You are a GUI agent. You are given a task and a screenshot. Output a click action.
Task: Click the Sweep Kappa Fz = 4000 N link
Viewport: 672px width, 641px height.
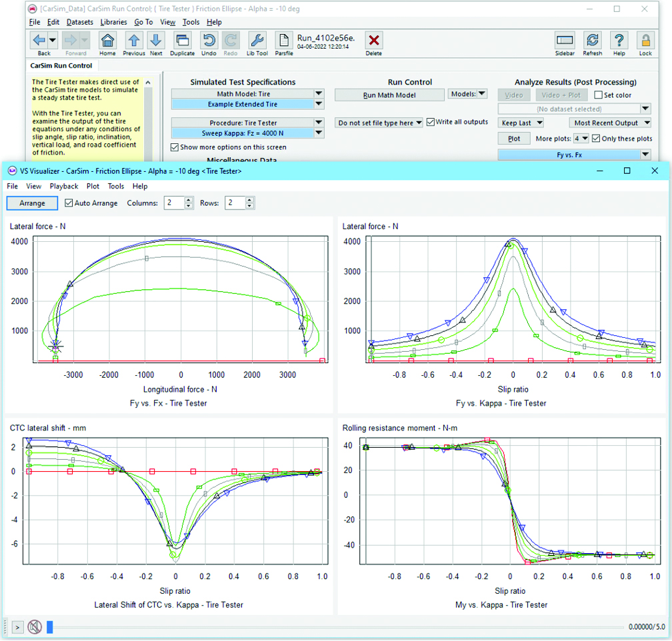(x=243, y=133)
